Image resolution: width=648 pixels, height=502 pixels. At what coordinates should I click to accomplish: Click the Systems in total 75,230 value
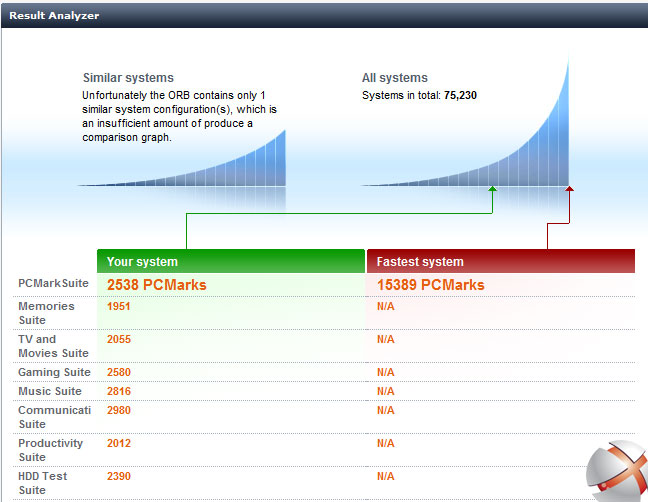(x=460, y=95)
